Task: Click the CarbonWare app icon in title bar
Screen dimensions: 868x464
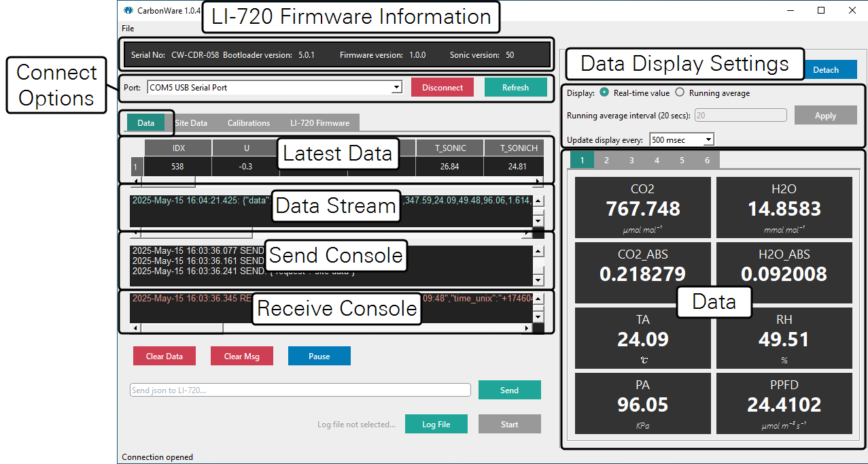Action: pyautogui.click(x=128, y=11)
